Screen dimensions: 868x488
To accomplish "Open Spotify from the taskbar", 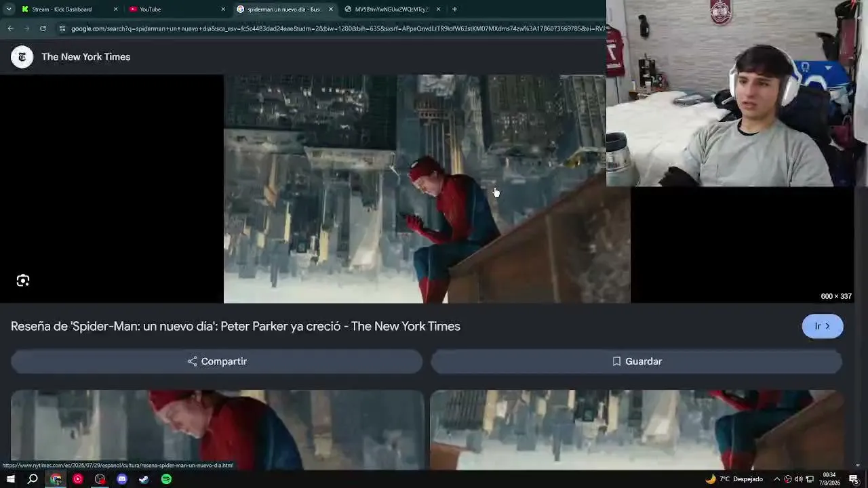I will 166,479.
